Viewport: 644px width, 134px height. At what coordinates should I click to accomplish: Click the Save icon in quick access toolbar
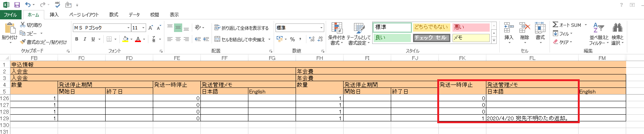point(17,5)
